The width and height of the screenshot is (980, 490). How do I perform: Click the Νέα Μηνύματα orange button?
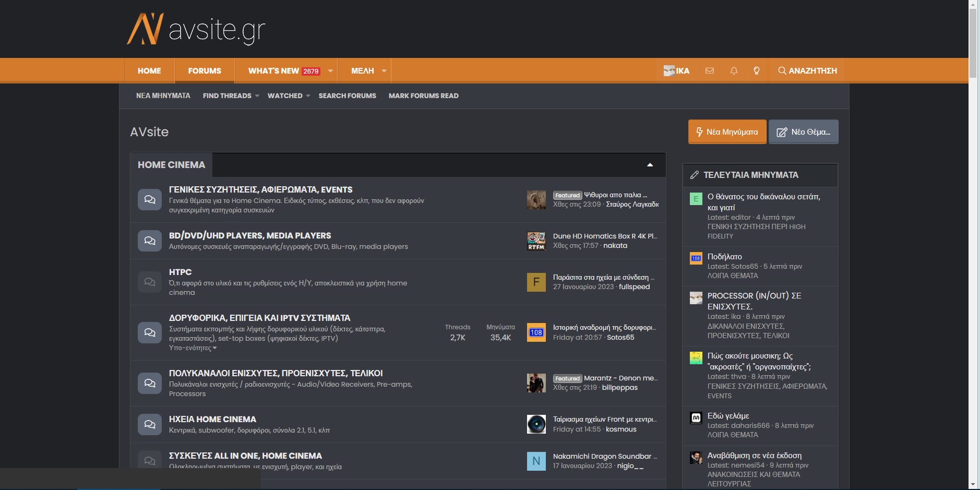[727, 132]
